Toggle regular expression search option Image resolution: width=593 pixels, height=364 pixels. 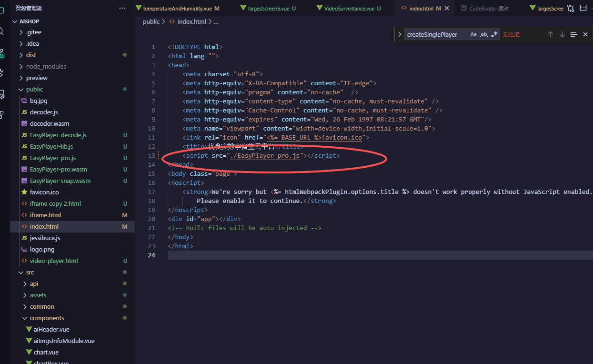(x=494, y=34)
